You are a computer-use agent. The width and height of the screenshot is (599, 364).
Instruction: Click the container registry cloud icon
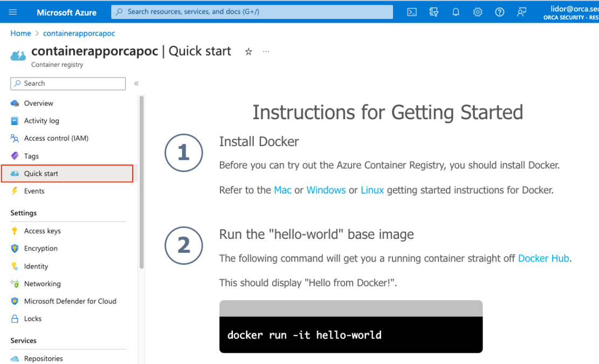point(18,56)
